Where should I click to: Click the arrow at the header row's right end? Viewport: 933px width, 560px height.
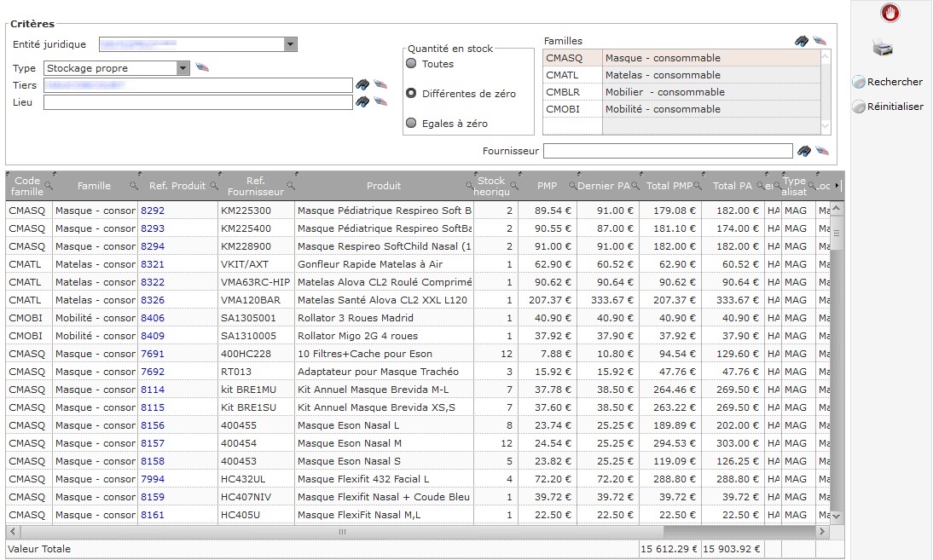click(x=837, y=186)
